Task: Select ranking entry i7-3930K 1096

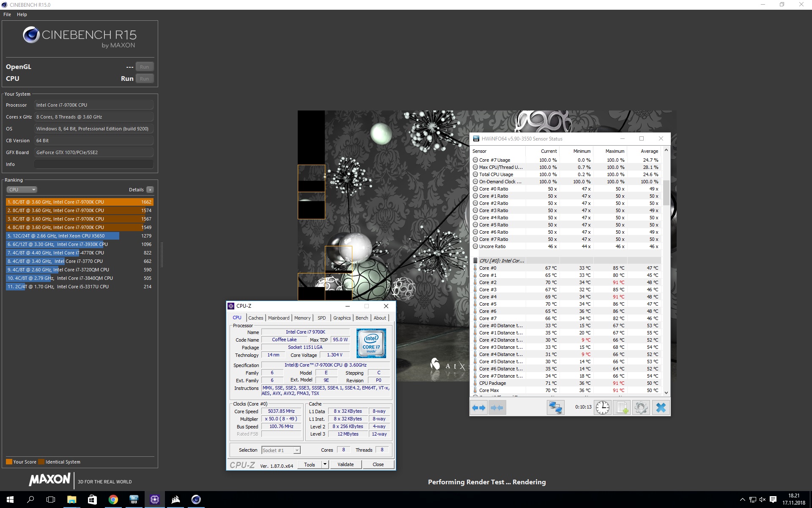Action: (x=80, y=244)
